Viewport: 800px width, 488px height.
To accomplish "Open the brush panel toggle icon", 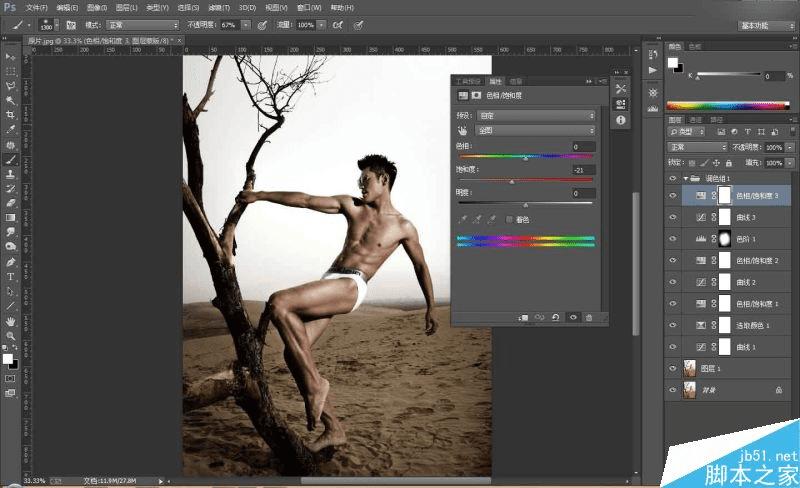I will (71, 25).
